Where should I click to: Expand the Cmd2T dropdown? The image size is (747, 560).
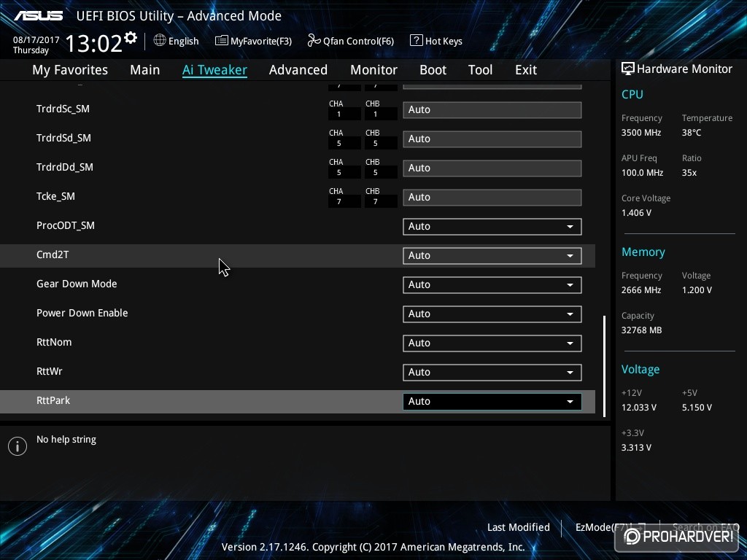(x=492, y=256)
